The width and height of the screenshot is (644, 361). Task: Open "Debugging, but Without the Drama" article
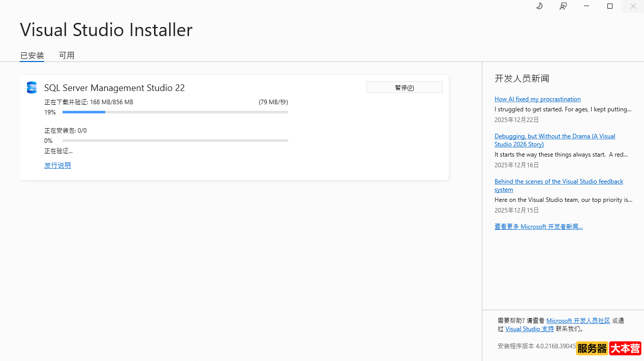click(555, 136)
